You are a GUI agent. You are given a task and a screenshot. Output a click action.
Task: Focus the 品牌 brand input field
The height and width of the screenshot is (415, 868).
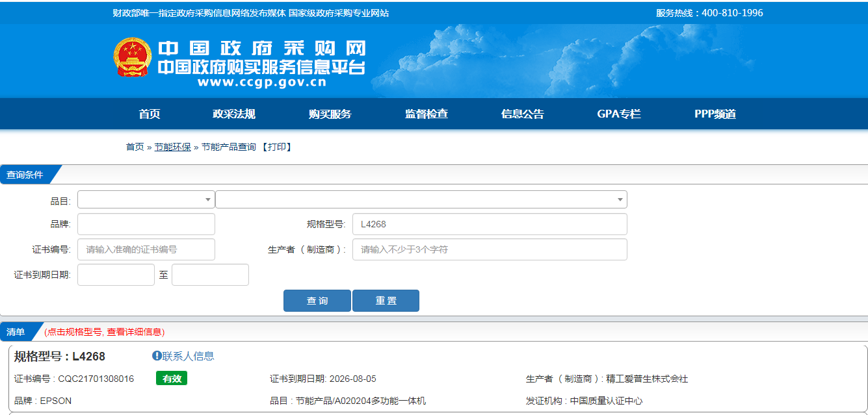pyautogui.click(x=146, y=224)
